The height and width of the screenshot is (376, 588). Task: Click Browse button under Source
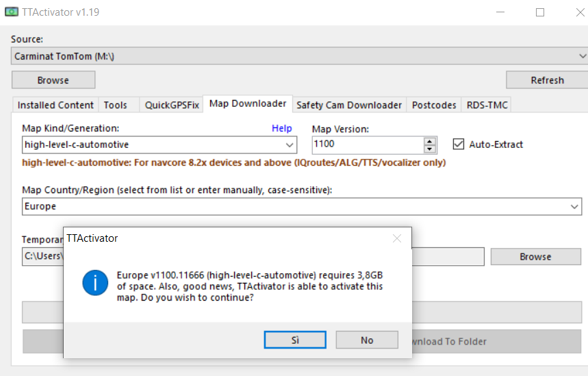pyautogui.click(x=53, y=80)
